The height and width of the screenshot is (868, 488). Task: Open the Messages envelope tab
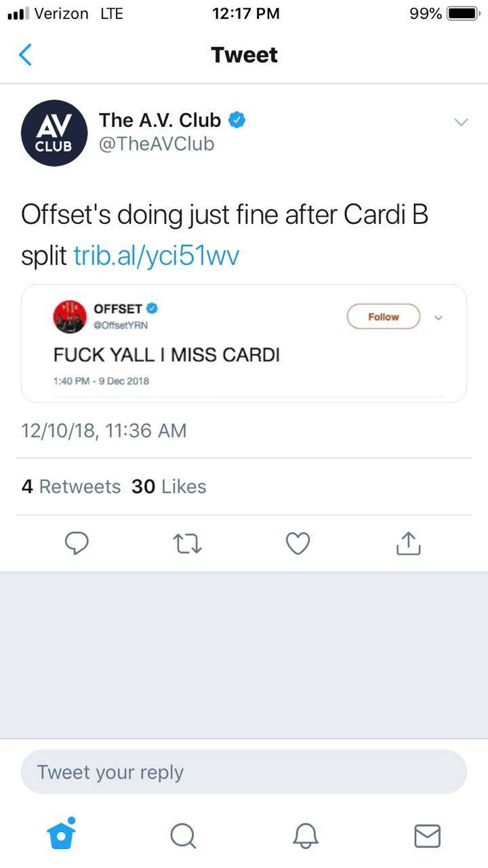pyautogui.click(x=427, y=835)
